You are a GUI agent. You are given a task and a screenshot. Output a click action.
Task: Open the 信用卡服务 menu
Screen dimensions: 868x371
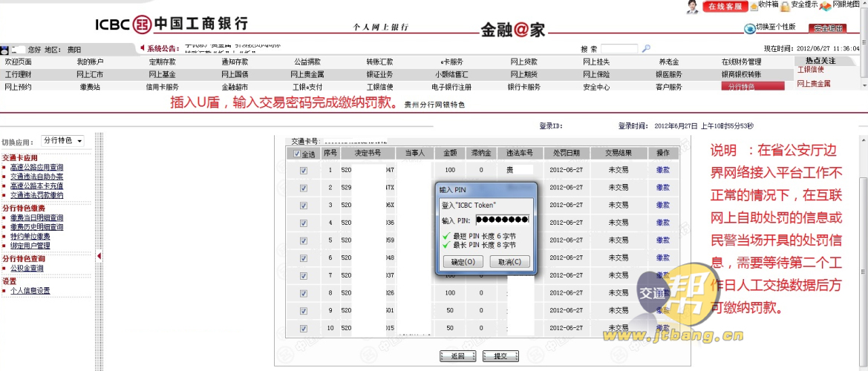(x=162, y=87)
